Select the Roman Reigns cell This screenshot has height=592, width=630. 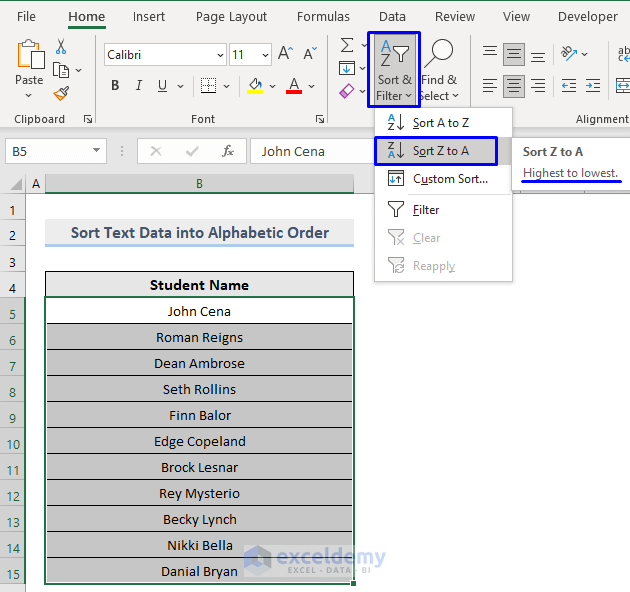click(x=199, y=337)
